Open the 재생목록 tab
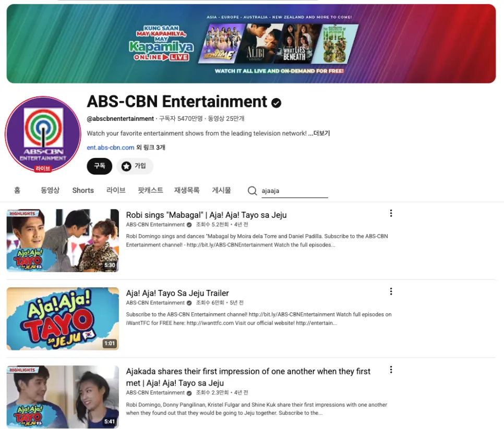The height and width of the screenshot is (429, 504). pyautogui.click(x=187, y=190)
